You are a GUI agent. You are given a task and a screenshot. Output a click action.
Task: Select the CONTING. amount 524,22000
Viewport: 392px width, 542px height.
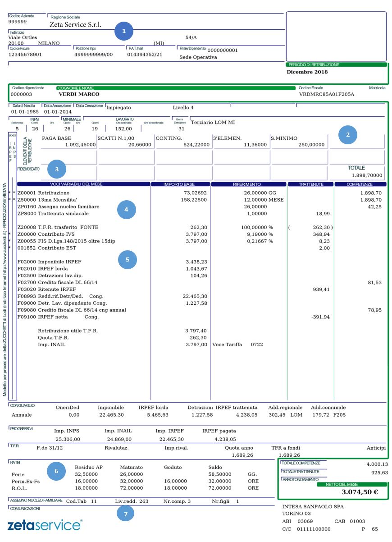[196, 145]
